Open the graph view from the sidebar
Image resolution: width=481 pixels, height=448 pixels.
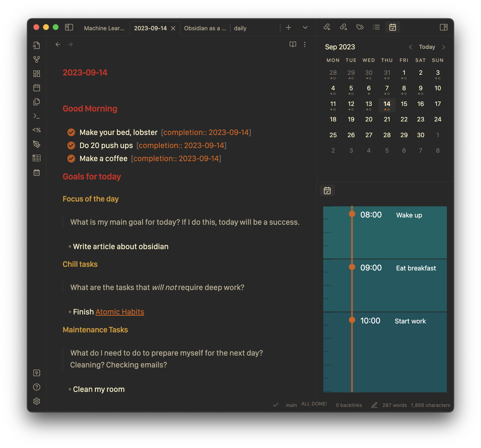(37, 59)
